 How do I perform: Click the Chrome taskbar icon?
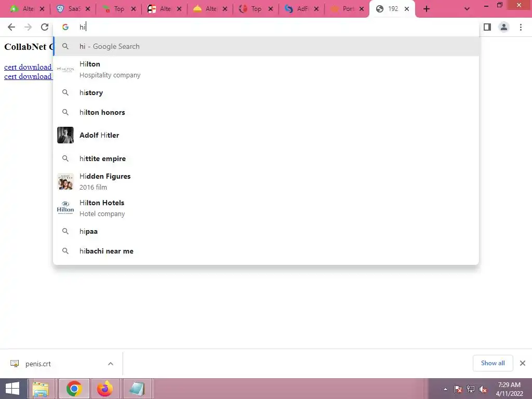pyautogui.click(x=74, y=389)
